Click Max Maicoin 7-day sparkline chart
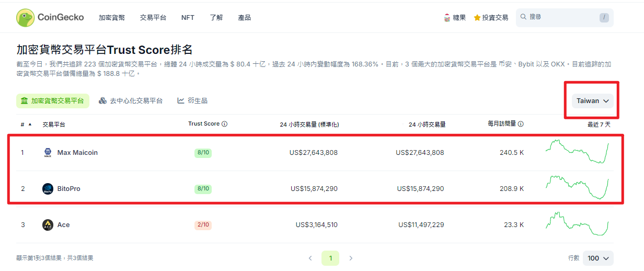 (x=577, y=151)
